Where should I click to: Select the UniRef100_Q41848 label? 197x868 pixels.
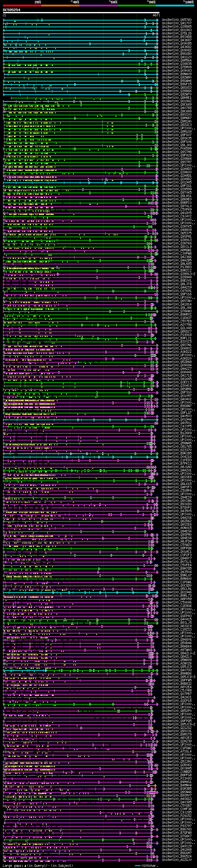click(x=177, y=850)
